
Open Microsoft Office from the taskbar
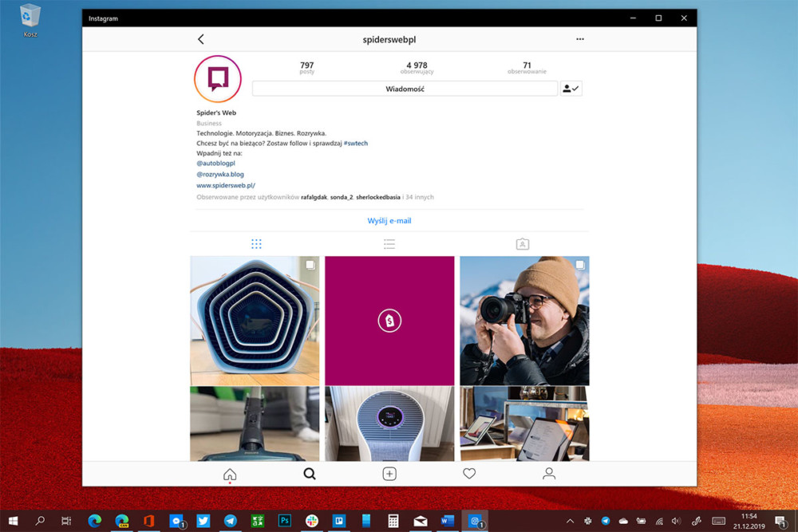tap(148, 521)
